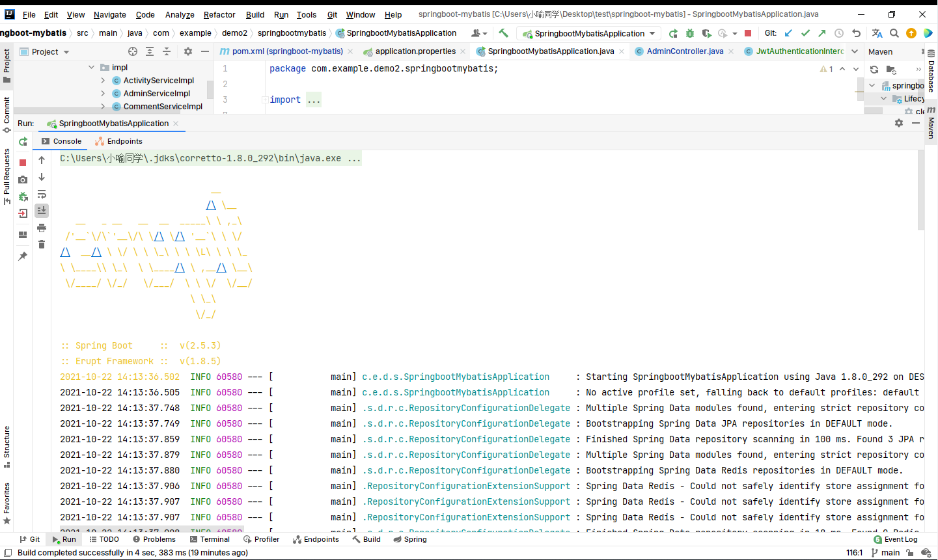Clear the console with trash icon
938x560 pixels.
coord(42,245)
